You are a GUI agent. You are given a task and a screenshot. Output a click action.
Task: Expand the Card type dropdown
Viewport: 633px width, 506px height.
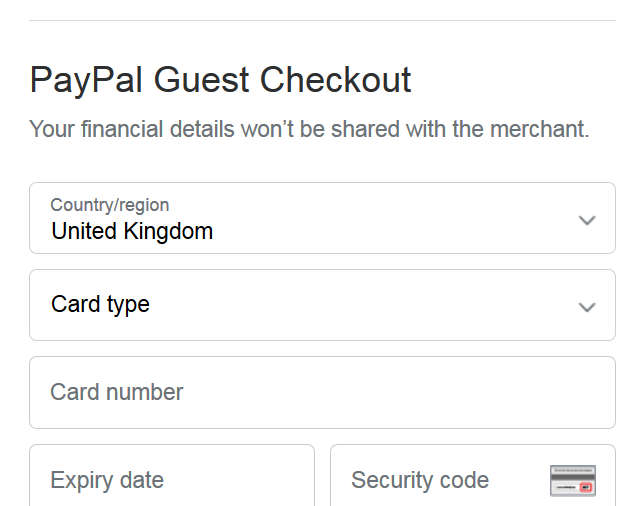(x=322, y=305)
